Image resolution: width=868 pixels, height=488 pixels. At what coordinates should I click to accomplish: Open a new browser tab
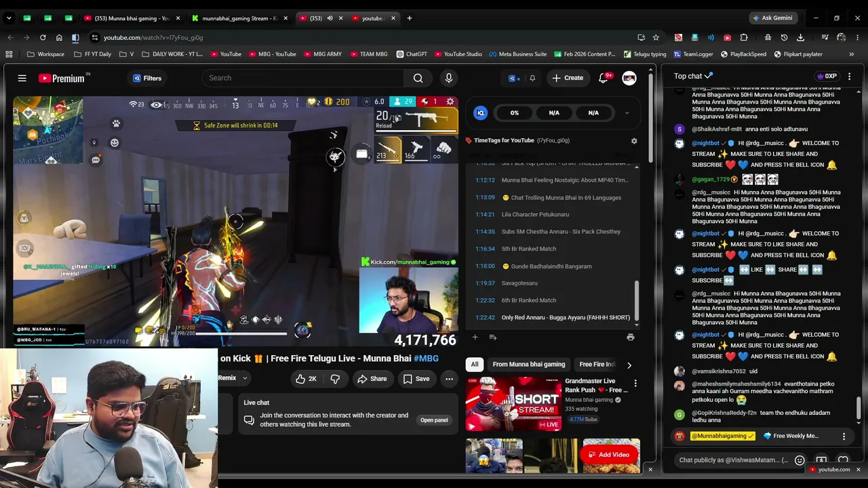point(409,18)
